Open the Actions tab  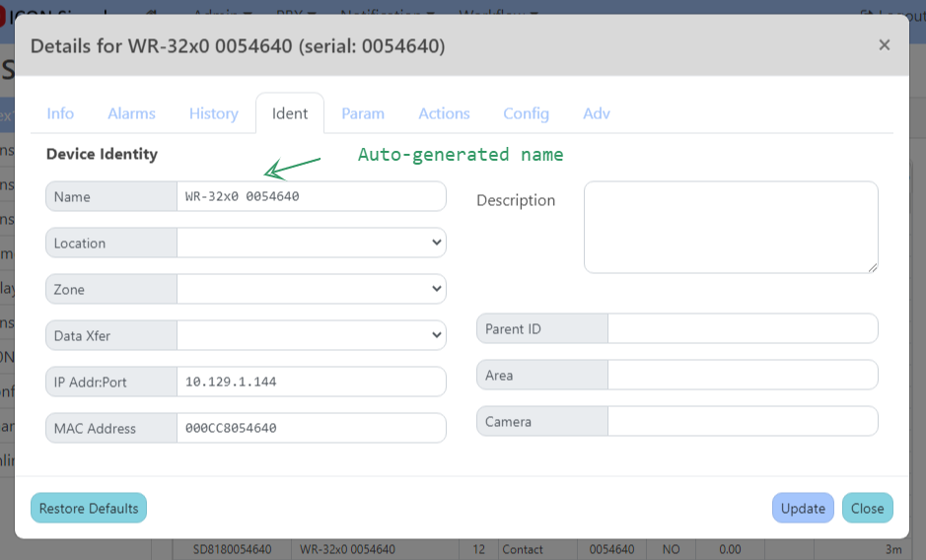click(444, 113)
